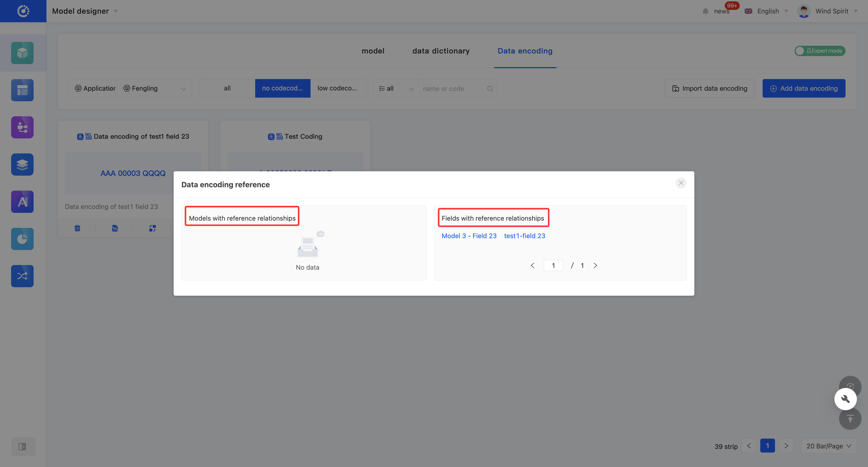Switch to the data dictionary tab
Viewport: 868px width, 467px height.
tap(441, 51)
